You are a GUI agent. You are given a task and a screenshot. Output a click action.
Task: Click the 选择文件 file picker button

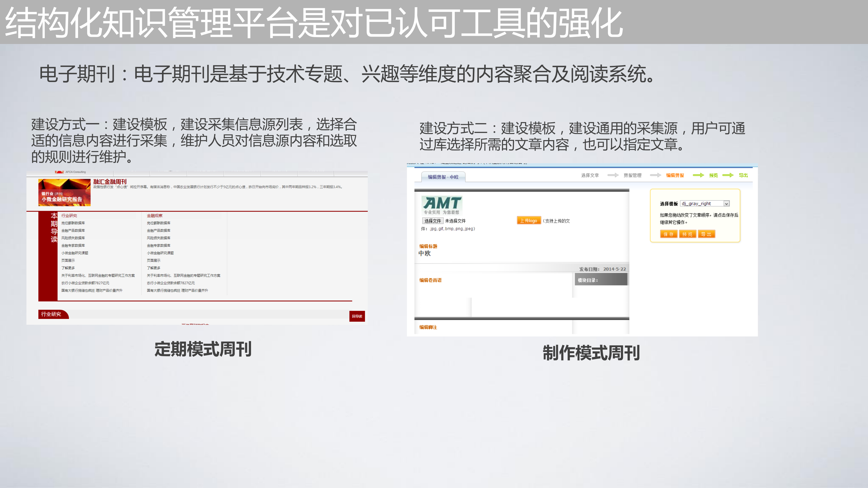[433, 221]
